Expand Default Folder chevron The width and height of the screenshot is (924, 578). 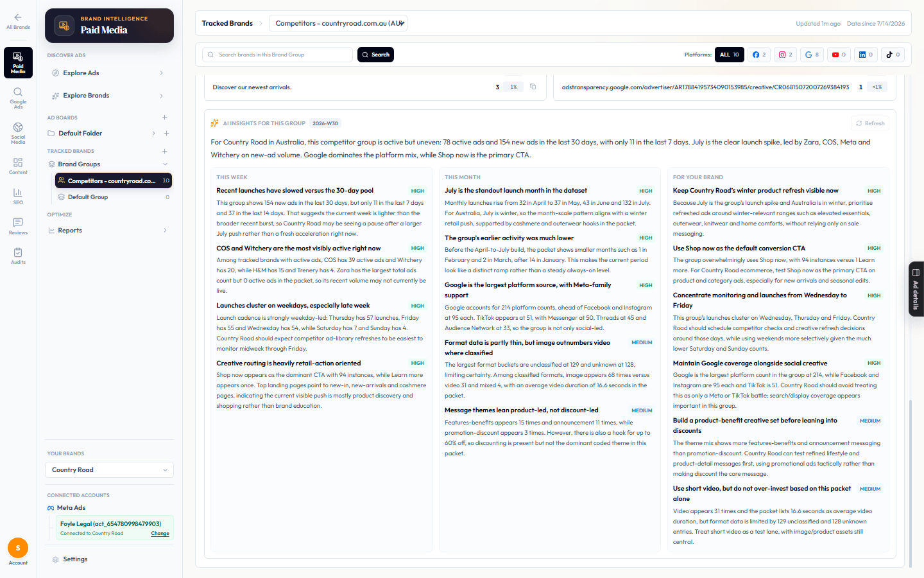click(x=153, y=134)
